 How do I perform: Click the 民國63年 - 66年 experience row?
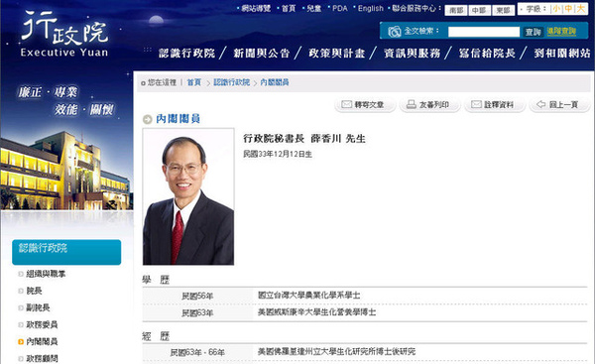(197, 352)
